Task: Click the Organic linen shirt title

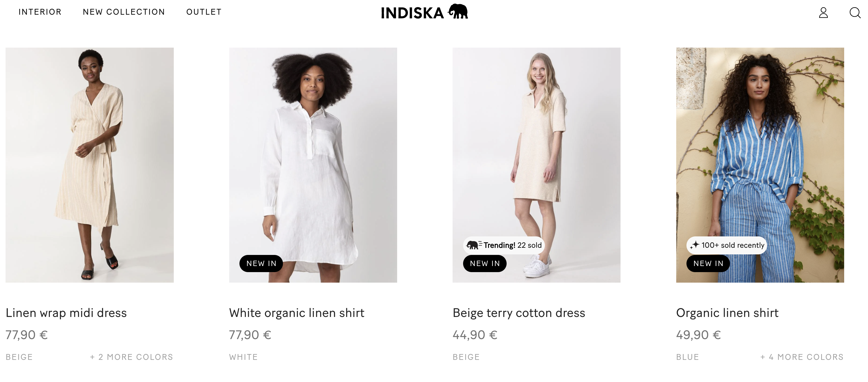Action: 727,313
